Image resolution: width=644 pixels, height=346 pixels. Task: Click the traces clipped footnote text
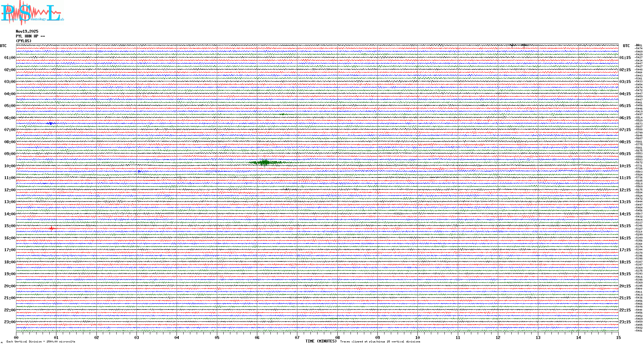(x=380, y=342)
